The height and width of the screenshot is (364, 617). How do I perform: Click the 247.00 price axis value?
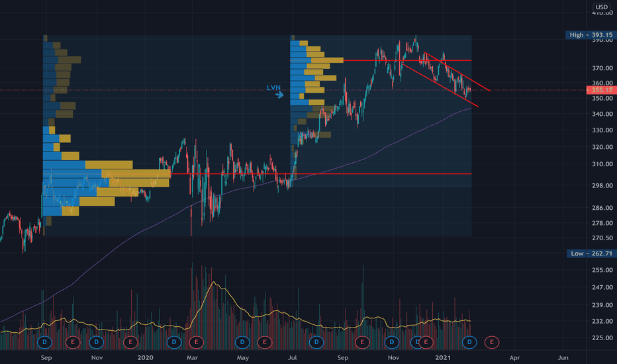pyautogui.click(x=602, y=287)
